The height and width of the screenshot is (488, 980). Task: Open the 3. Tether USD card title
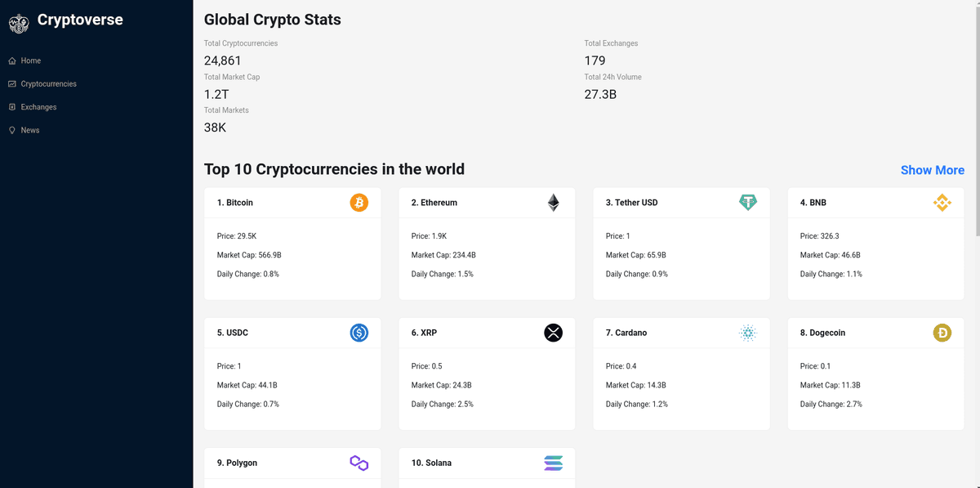pyautogui.click(x=632, y=203)
